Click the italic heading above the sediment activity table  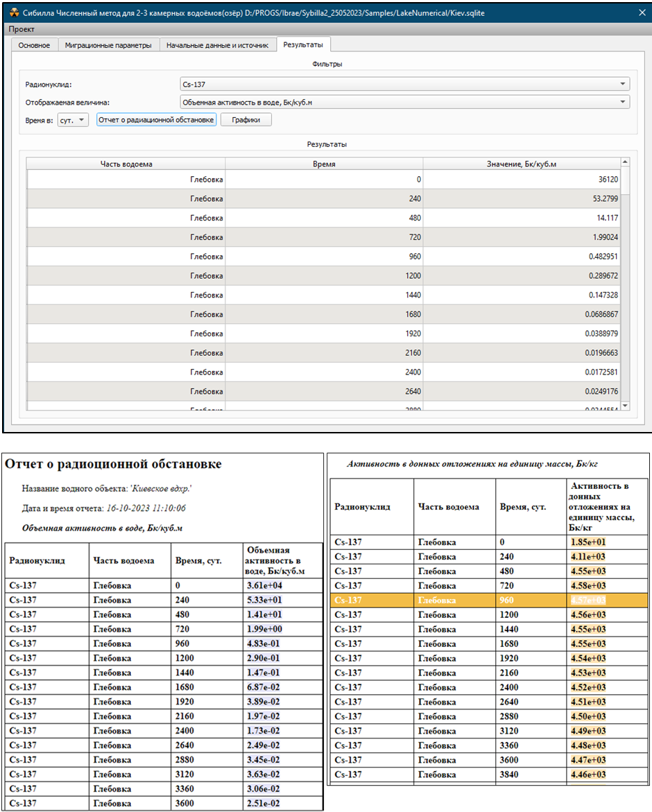[x=472, y=464]
